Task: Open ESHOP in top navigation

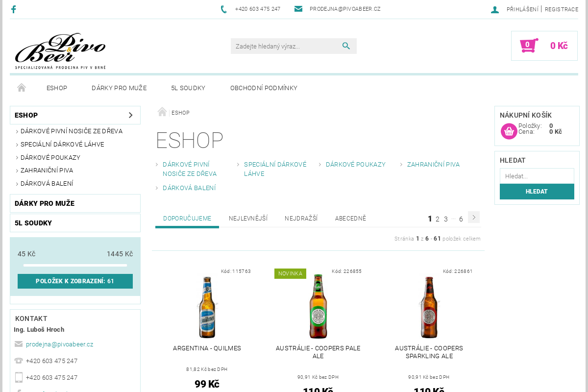Action: 57,88
